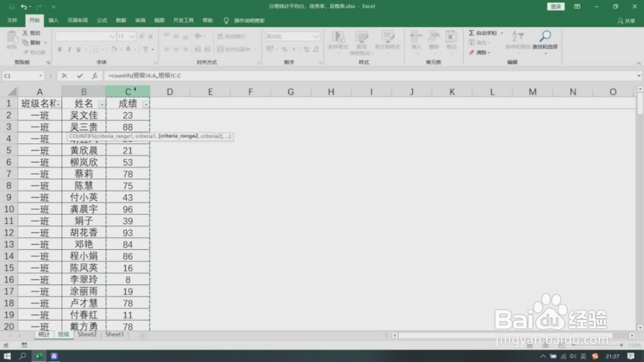Viewport: 644px width, 362px height.
Task: Click the Save icon in the title bar
Action: 11,7
